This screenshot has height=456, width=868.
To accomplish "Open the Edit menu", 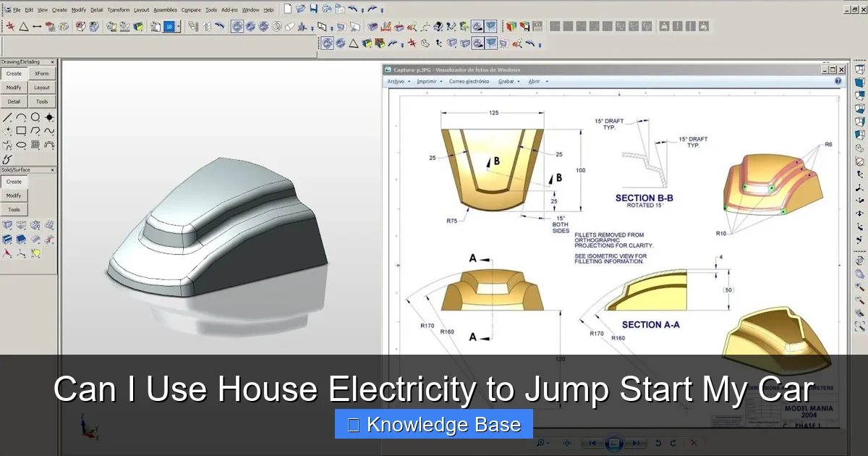I will [29, 10].
